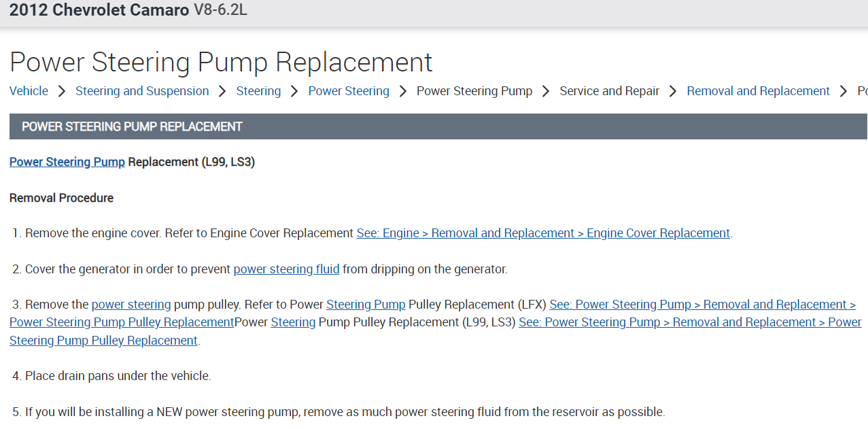Click the Steering link before Pump Pulley

293,322
